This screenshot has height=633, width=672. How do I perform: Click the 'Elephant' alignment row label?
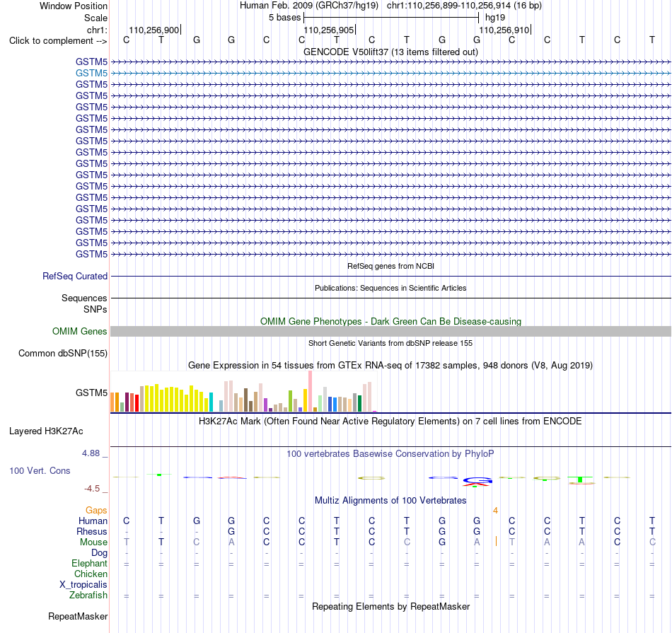[89, 563]
